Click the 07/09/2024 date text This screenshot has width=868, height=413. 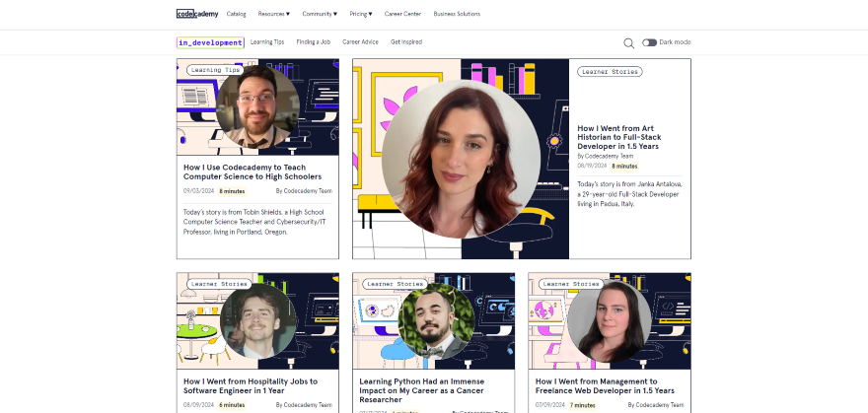pyautogui.click(x=550, y=405)
